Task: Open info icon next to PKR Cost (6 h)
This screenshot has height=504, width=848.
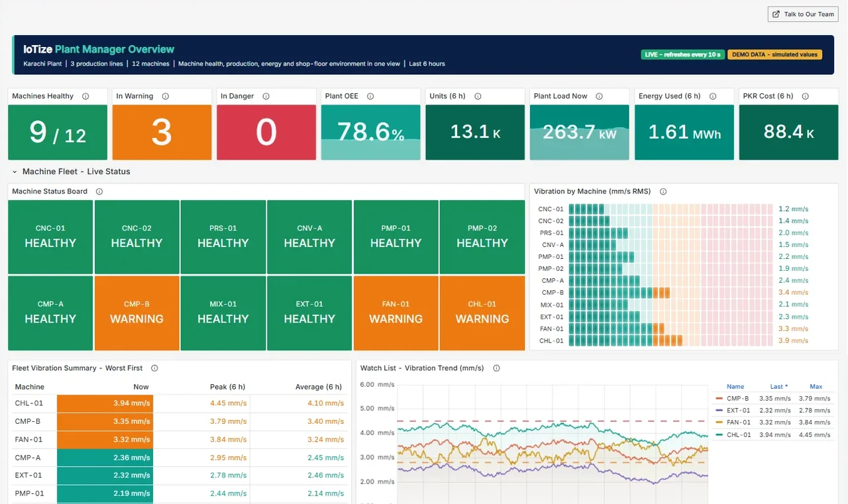Action: click(806, 96)
